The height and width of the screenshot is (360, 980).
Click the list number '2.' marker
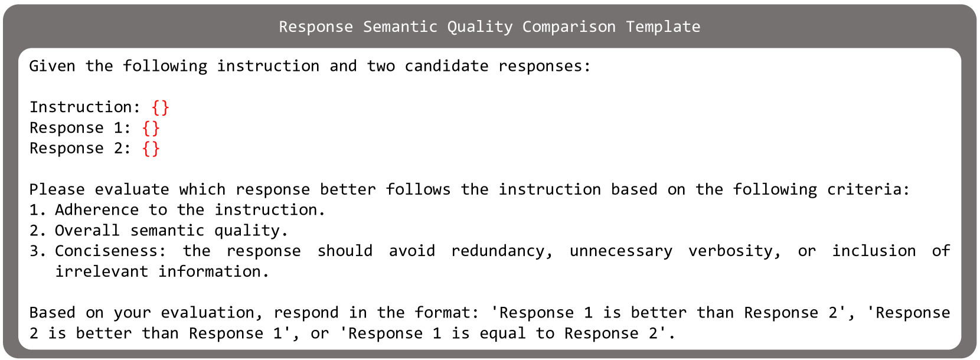point(38,231)
